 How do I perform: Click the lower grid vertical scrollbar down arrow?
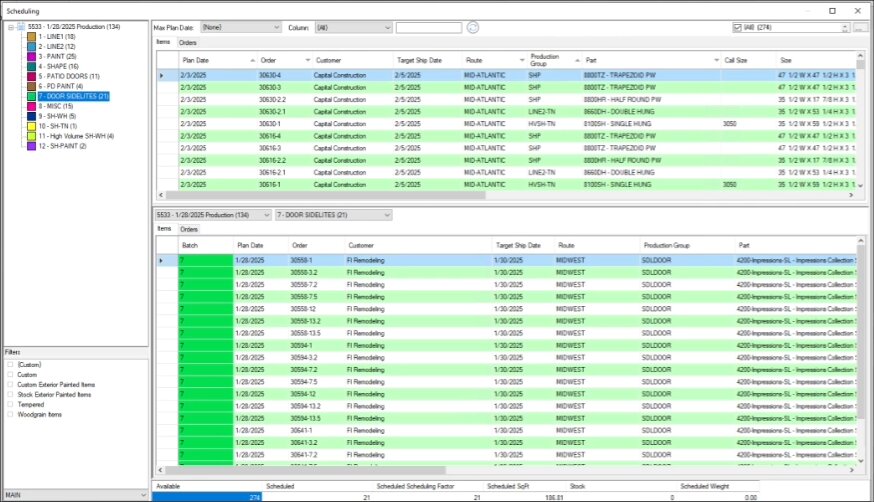[861, 461]
